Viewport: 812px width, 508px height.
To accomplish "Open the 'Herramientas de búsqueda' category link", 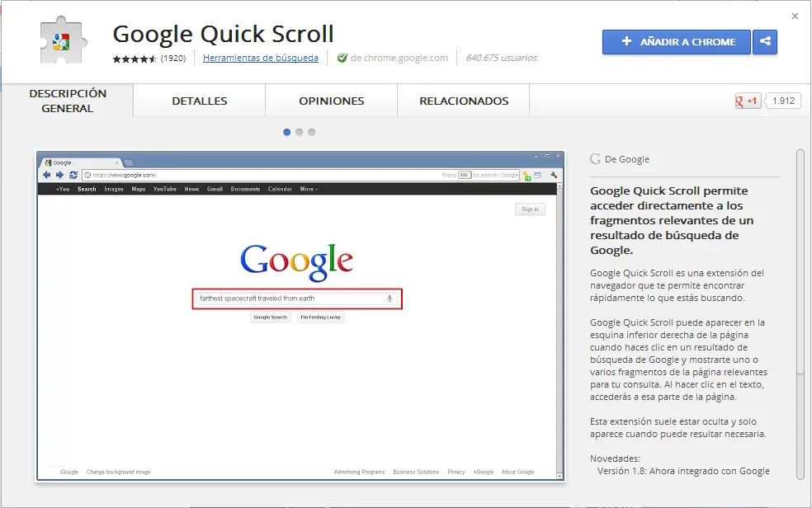I will point(261,58).
